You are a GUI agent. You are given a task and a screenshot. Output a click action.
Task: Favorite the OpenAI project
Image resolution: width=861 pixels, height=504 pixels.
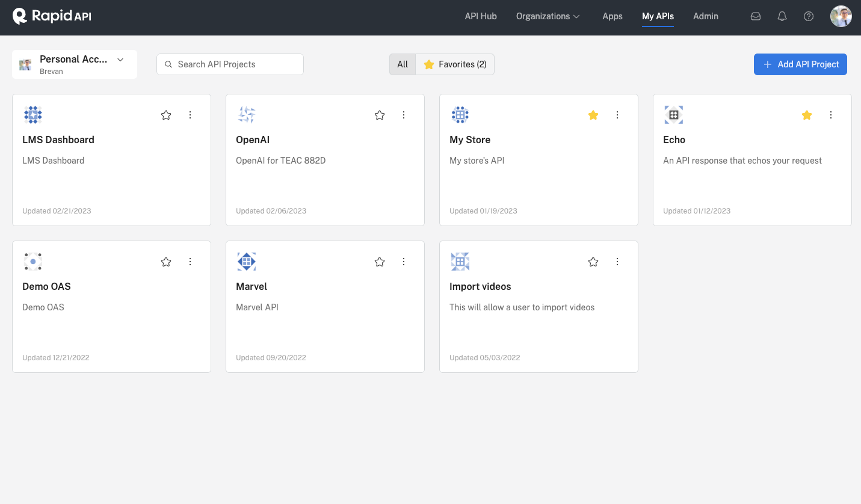(x=380, y=115)
